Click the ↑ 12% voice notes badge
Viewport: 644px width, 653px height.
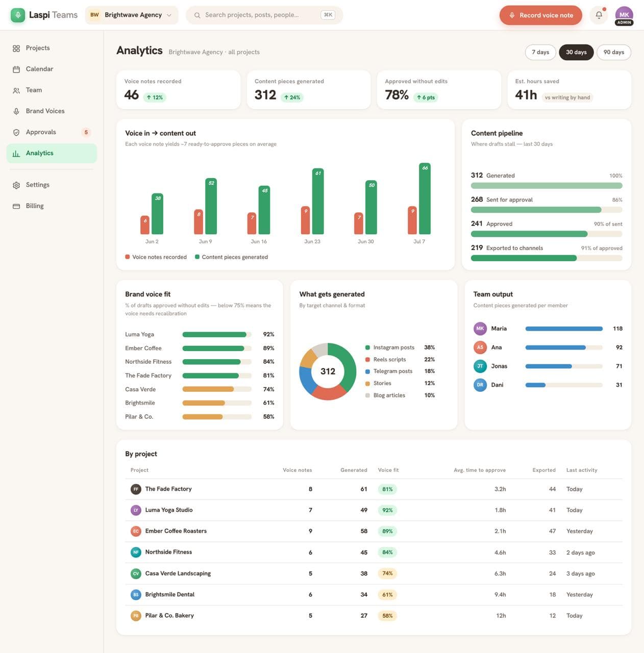pos(155,97)
